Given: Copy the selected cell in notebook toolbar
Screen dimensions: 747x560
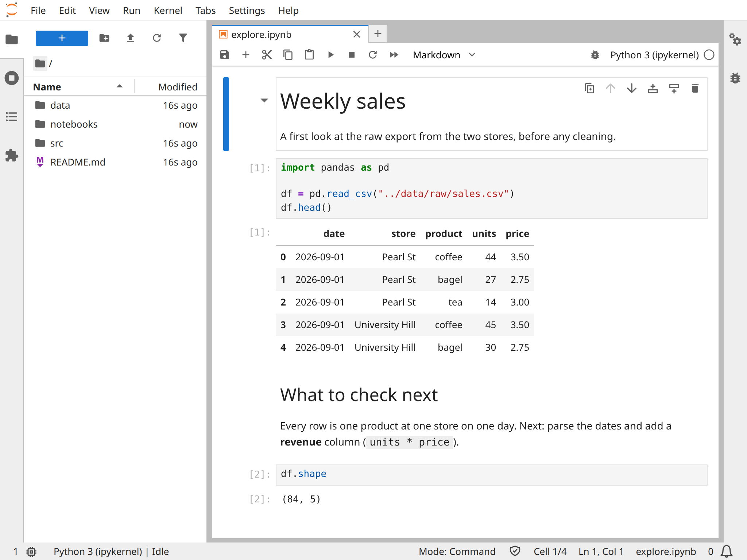Looking at the screenshot, I should coord(288,55).
